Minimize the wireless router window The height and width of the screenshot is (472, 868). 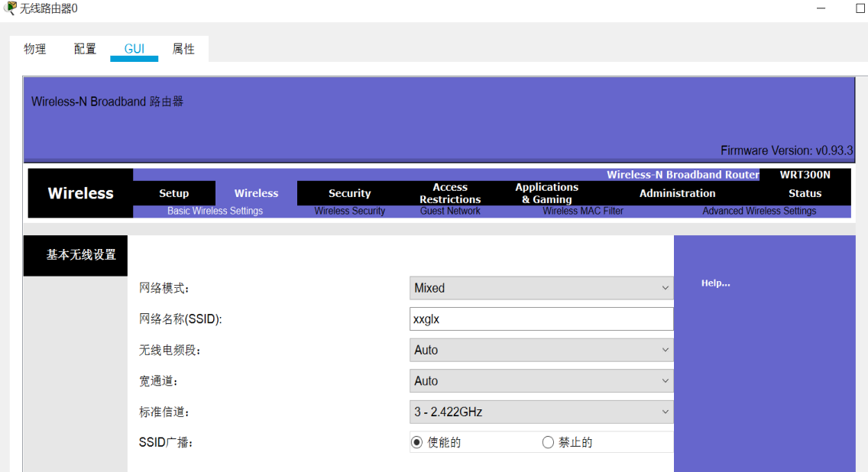point(821,8)
